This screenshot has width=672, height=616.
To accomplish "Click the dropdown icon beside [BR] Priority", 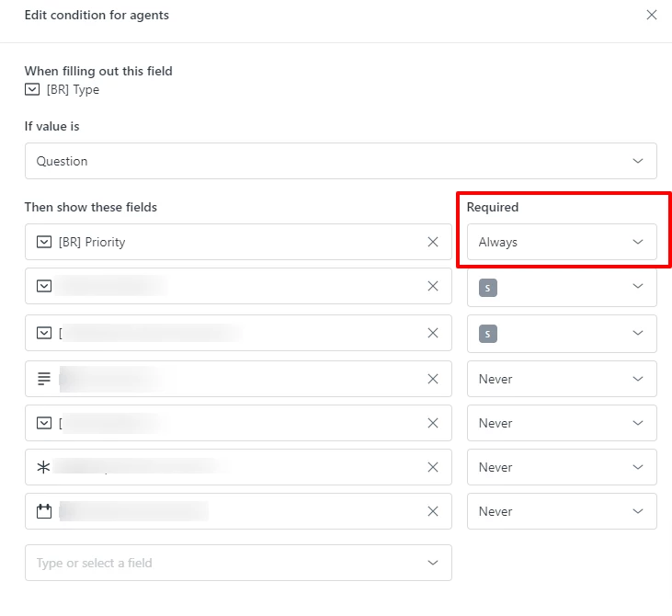I will pos(44,242).
